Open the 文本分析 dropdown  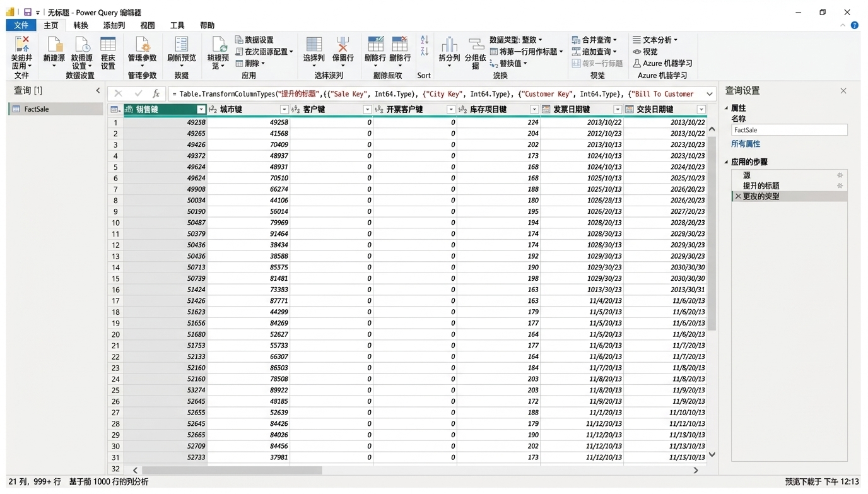655,40
